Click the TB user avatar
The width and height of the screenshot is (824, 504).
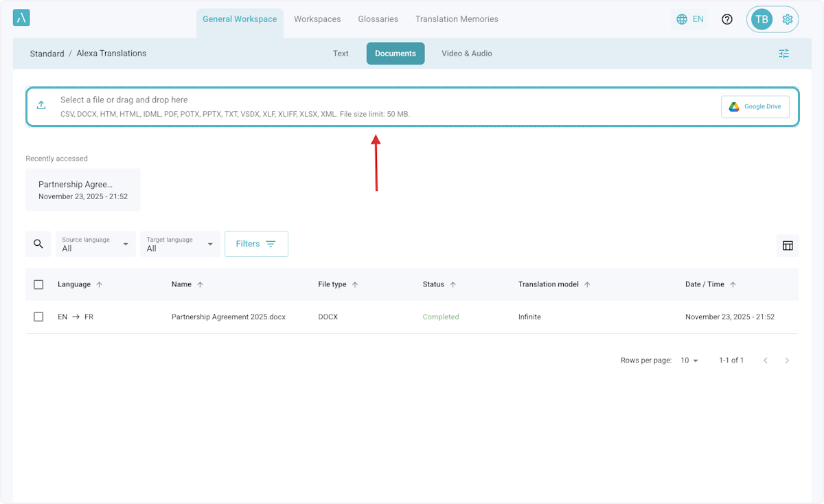[762, 19]
